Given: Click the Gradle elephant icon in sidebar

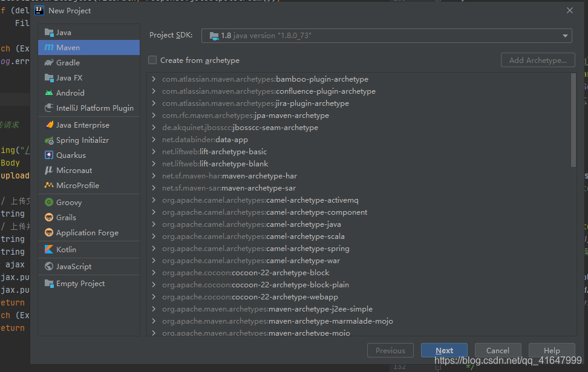Looking at the screenshot, I should tap(49, 62).
